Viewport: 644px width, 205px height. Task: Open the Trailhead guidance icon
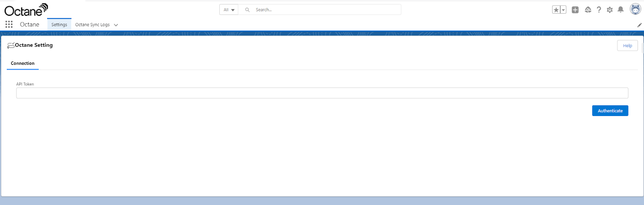coord(588,10)
